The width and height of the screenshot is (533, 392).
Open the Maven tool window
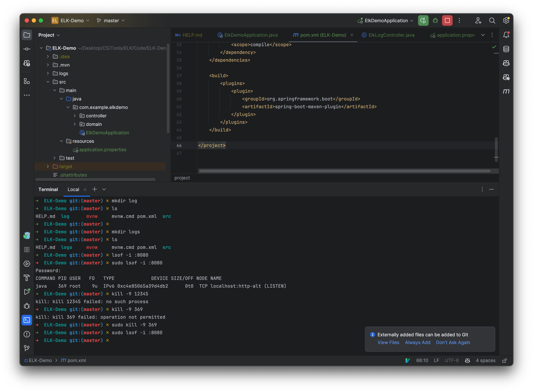coord(506,91)
